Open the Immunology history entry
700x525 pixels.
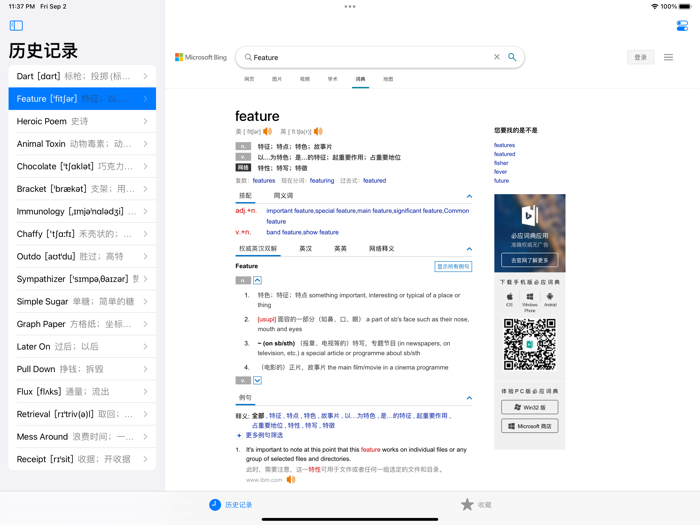(82, 211)
